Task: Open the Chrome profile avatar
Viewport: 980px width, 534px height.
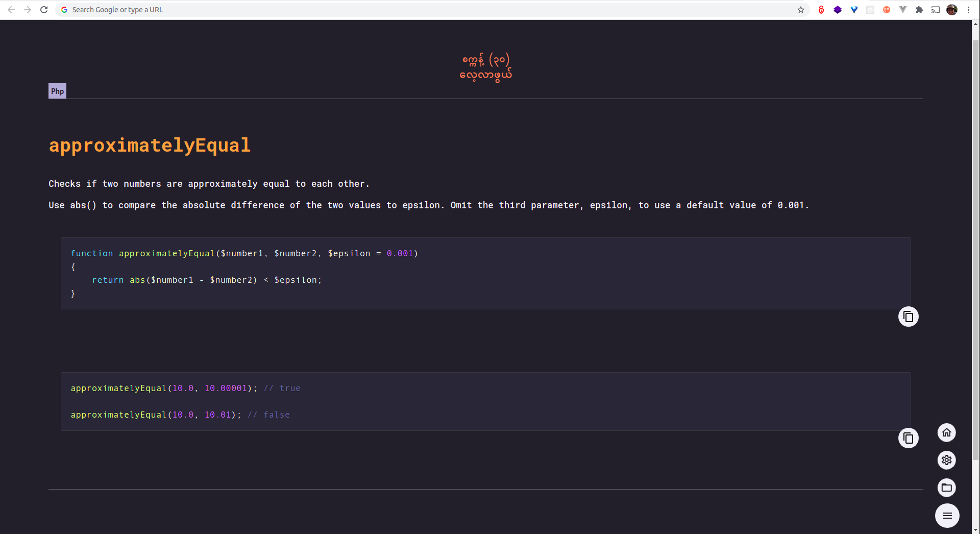Action: tap(952, 10)
